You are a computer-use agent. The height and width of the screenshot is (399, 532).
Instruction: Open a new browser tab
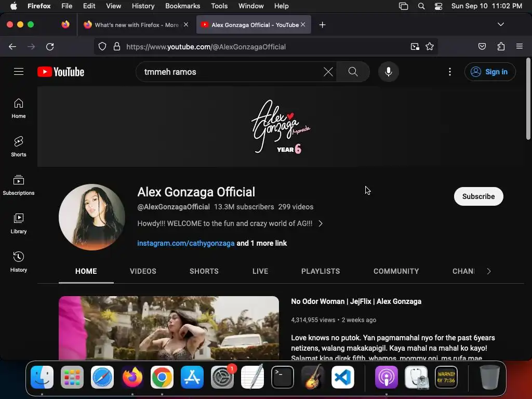pyautogui.click(x=322, y=25)
